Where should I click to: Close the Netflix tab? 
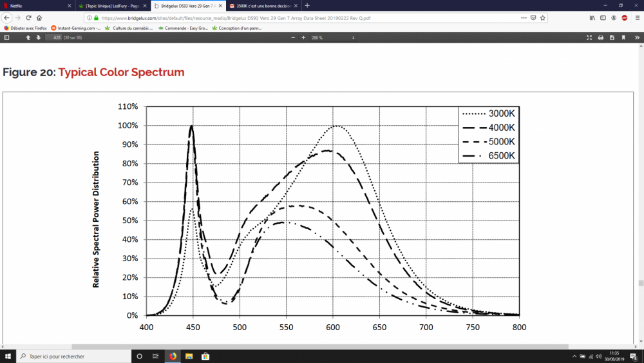tap(69, 6)
